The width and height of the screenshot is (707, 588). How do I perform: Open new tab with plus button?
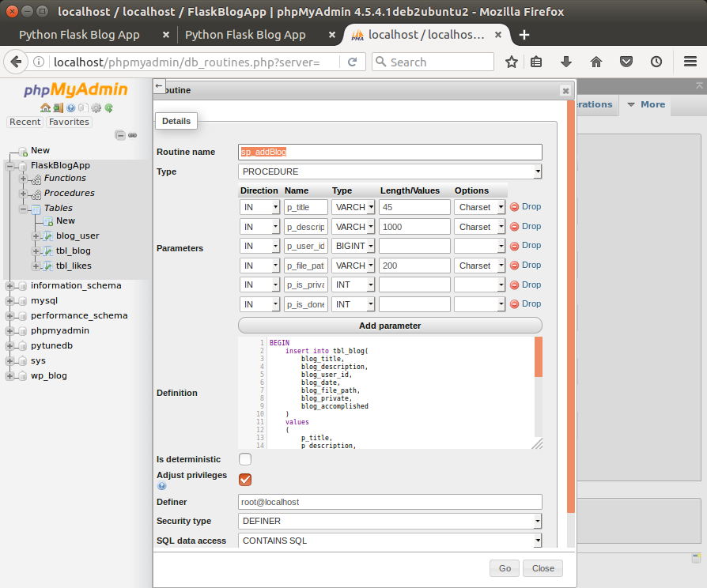[x=524, y=35]
